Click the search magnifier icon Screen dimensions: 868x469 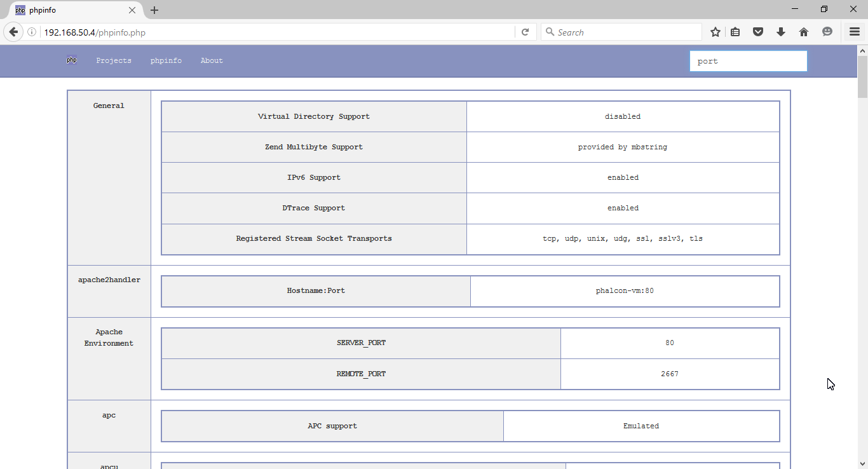point(550,32)
